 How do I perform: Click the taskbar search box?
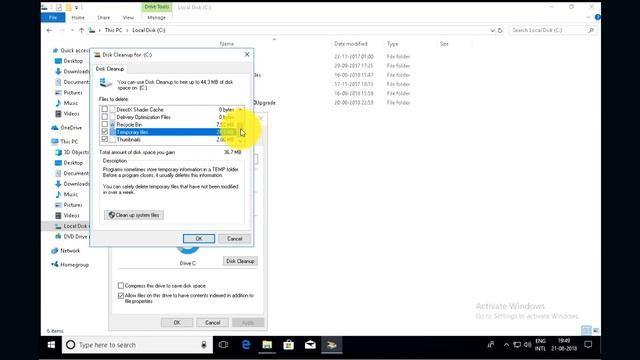tap(138, 345)
